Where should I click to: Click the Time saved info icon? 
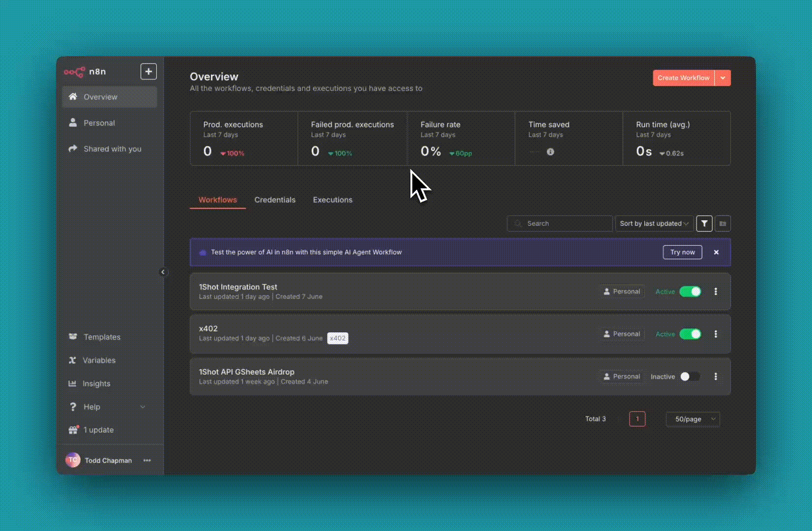551,152
